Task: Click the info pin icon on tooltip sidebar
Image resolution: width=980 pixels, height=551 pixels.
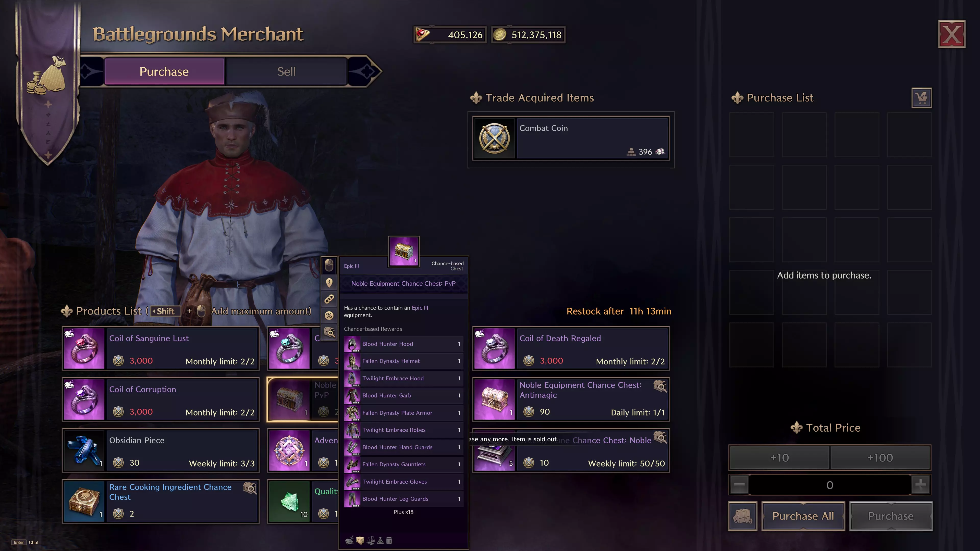Action: click(x=329, y=283)
